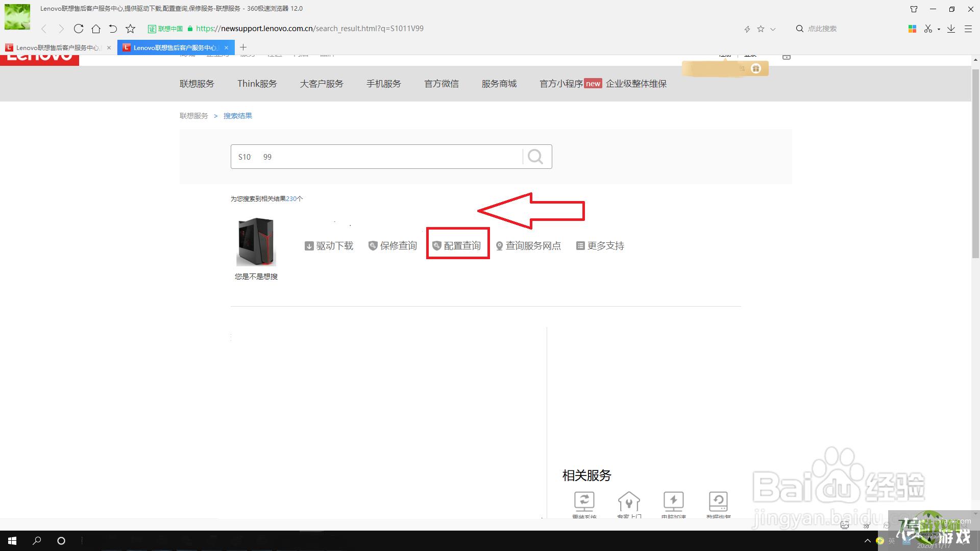Go back with the browser back arrow

click(x=44, y=29)
